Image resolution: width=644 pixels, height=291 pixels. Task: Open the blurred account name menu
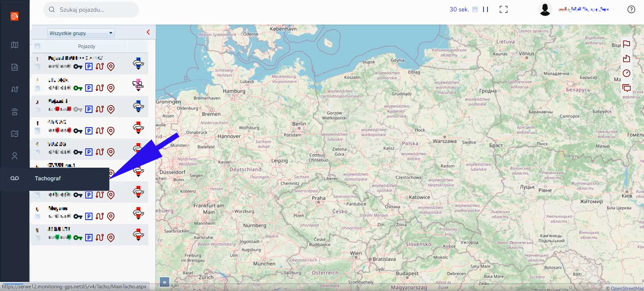tap(584, 10)
